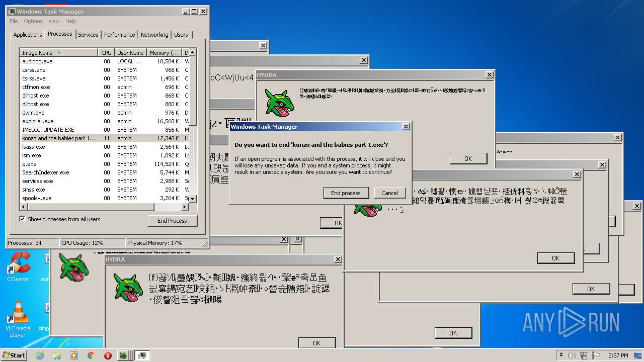
Task: Cancel the end process dialog
Action: (389, 193)
